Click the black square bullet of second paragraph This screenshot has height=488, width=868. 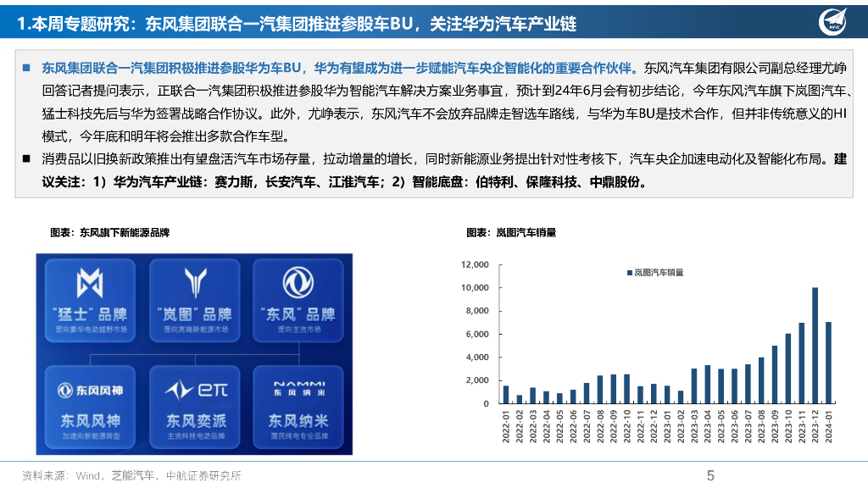pos(26,158)
